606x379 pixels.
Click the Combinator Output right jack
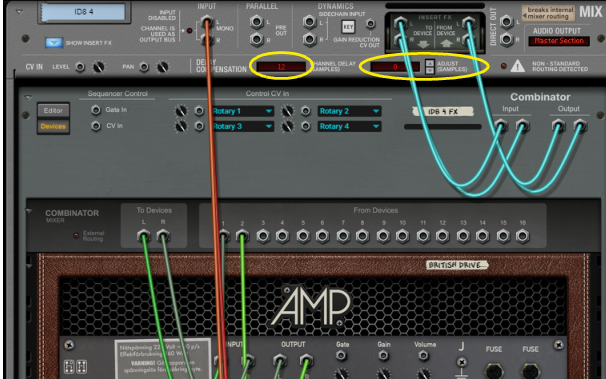[x=579, y=126]
